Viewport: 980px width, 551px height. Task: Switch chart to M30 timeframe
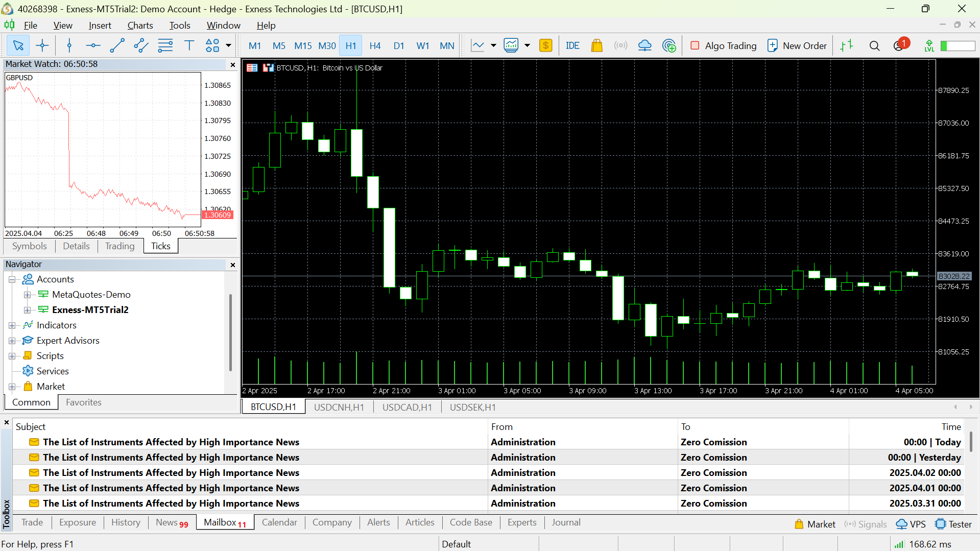[327, 46]
